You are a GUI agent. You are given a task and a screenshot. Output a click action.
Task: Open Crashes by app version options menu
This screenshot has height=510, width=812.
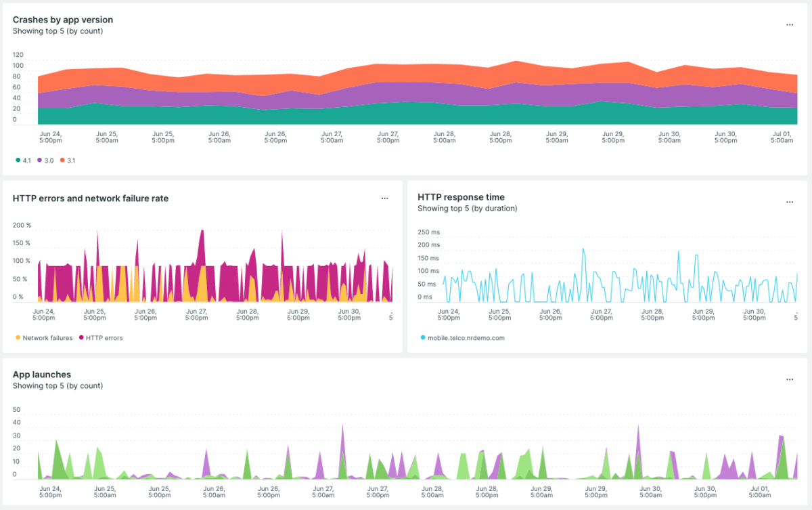click(789, 24)
